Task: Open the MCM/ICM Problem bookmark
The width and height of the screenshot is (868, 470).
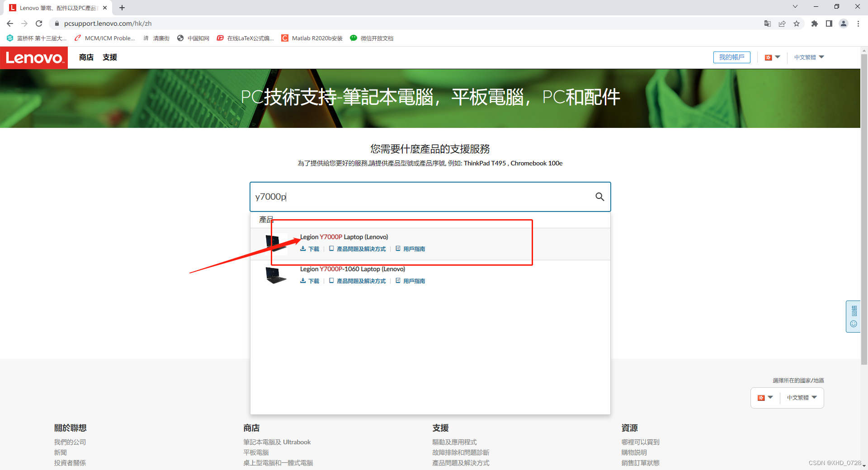Action: pos(105,38)
